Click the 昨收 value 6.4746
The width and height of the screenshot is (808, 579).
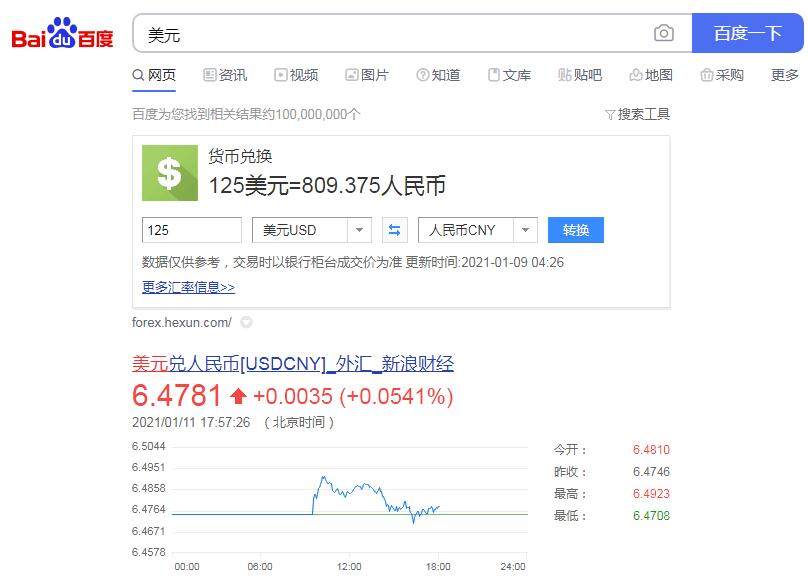coord(651,472)
